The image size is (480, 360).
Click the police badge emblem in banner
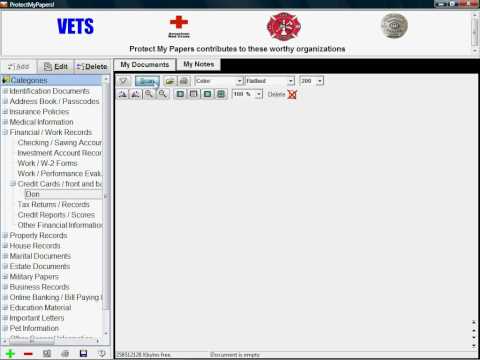click(394, 26)
